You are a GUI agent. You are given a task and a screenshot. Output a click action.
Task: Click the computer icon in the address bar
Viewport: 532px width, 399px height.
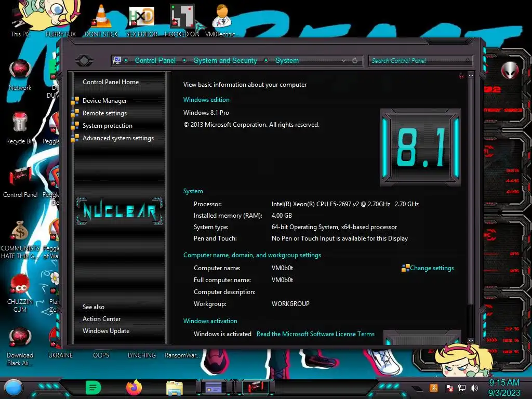[x=117, y=60]
